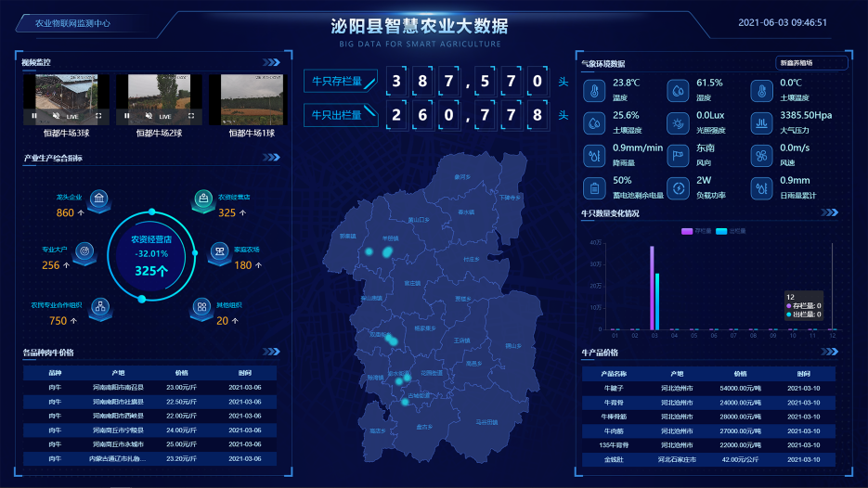
Task: Click the 风向 flag icon
Action: click(678, 153)
